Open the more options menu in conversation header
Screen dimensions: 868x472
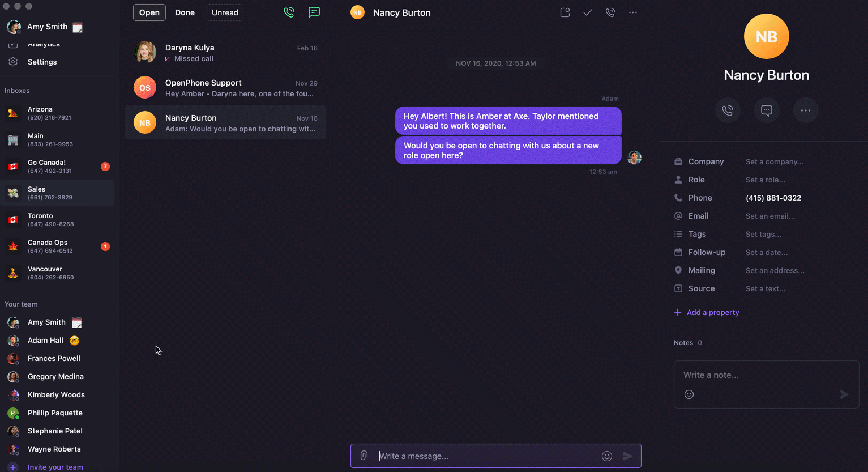tap(632, 12)
